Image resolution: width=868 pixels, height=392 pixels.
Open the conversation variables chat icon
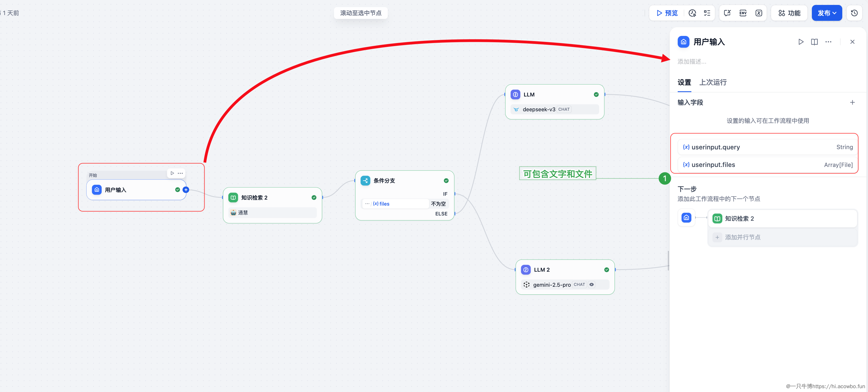pyautogui.click(x=727, y=13)
